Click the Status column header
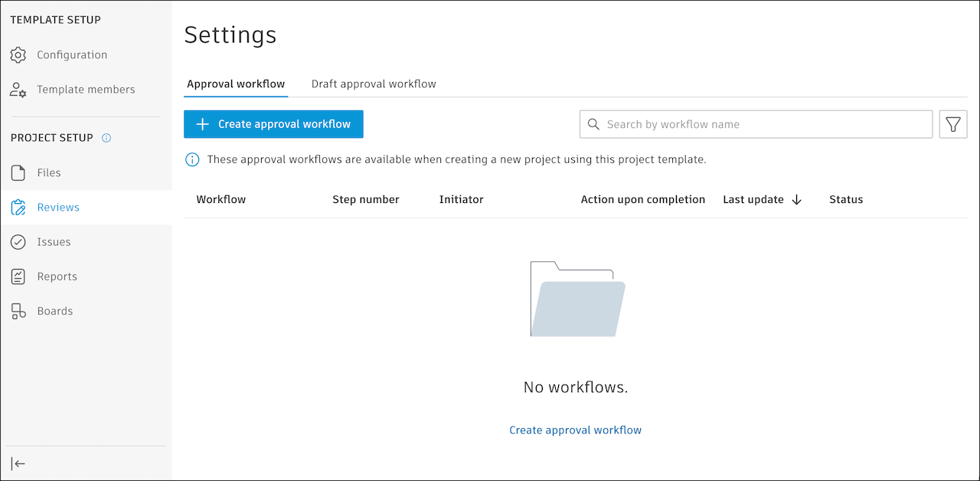The height and width of the screenshot is (481, 980). (846, 199)
